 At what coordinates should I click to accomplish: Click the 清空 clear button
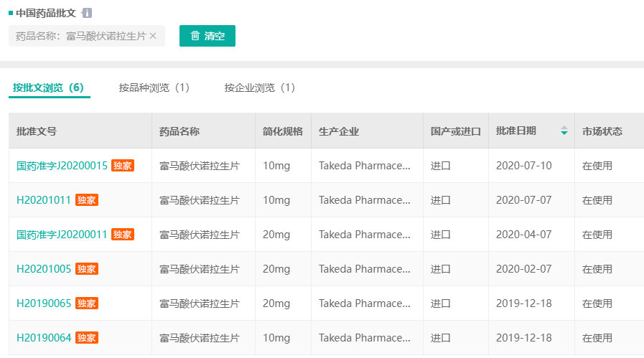(207, 36)
